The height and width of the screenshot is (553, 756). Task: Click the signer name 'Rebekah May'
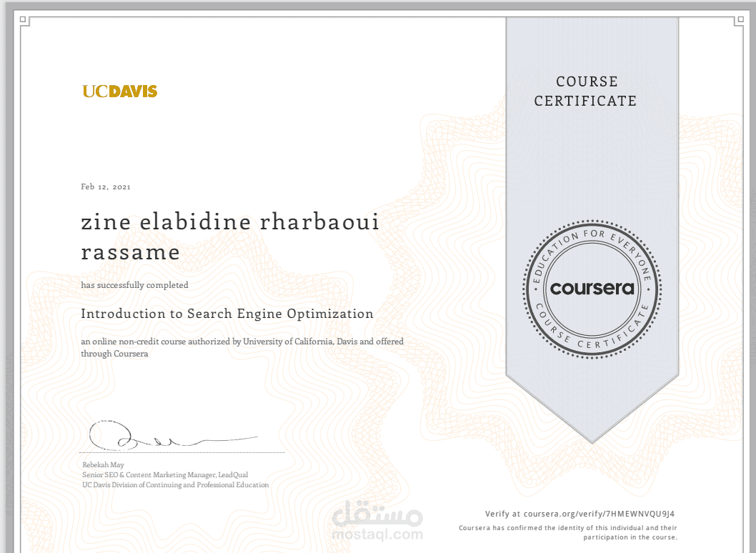103,465
